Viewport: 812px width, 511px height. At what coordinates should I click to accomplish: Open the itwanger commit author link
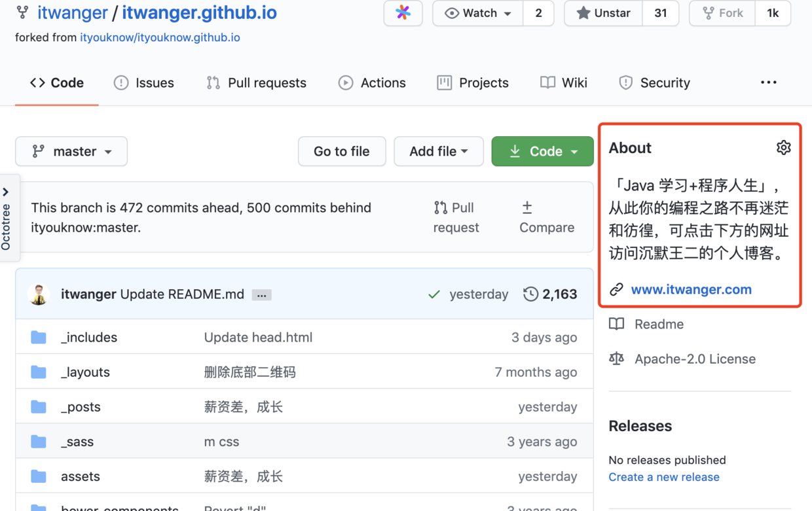click(x=88, y=294)
